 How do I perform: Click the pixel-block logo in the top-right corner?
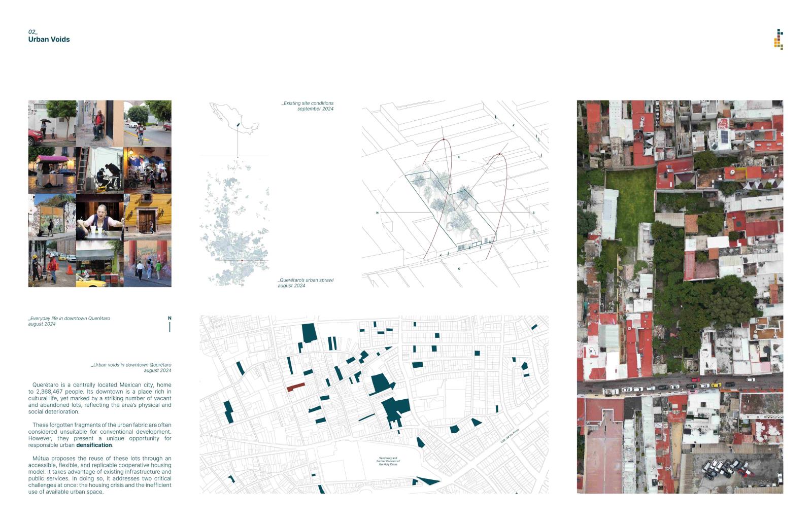click(x=779, y=40)
